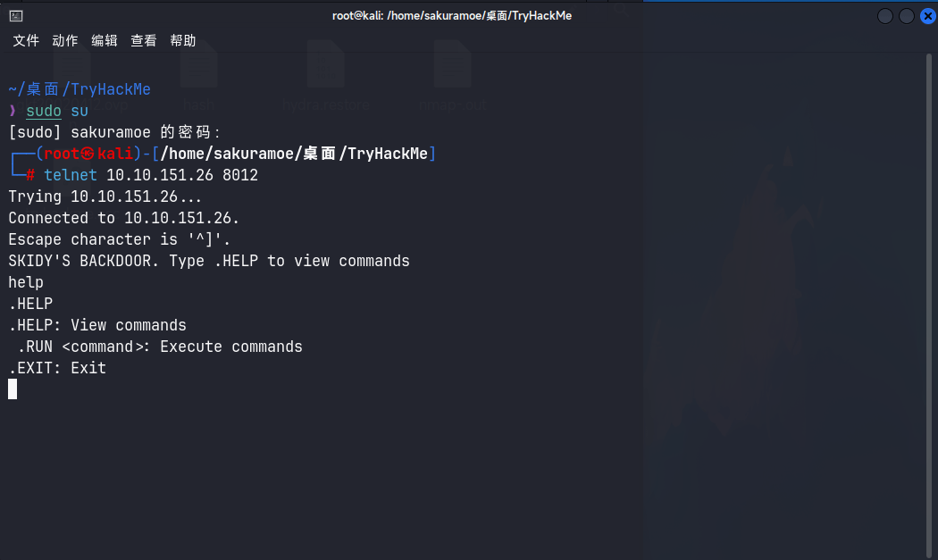Click the terminal icon in the title bar
Screen dimensions: 938x560
[15, 16]
